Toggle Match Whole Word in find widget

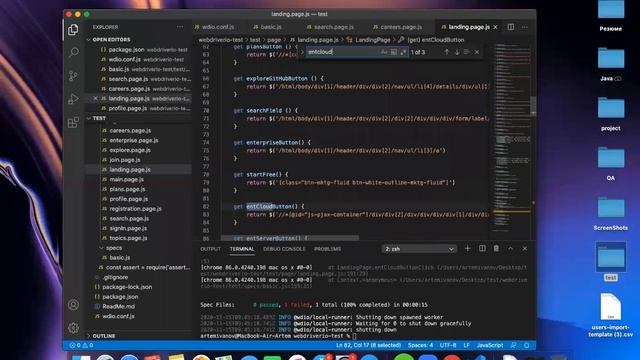pyautogui.click(x=393, y=52)
